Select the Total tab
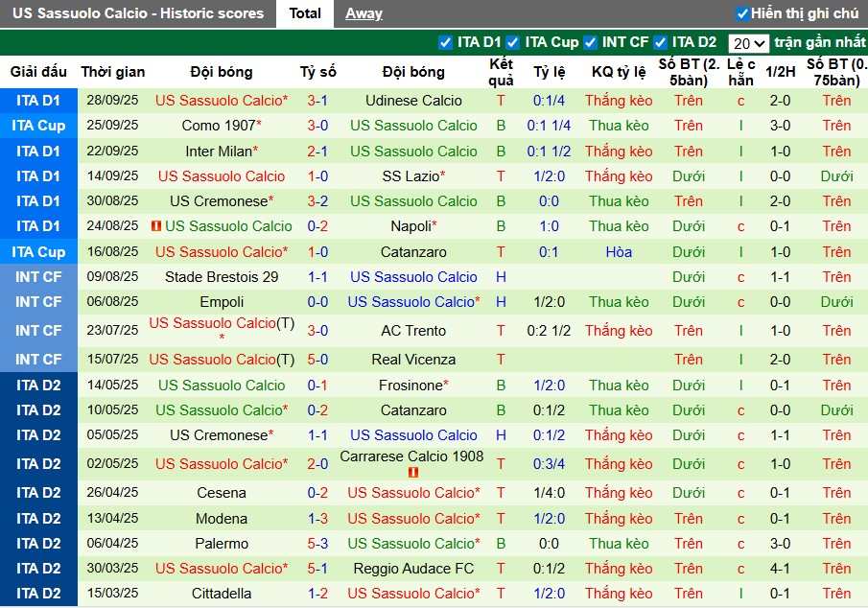The width and height of the screenshot is (868, 608). pyautogui.click(x=305, y=13)
